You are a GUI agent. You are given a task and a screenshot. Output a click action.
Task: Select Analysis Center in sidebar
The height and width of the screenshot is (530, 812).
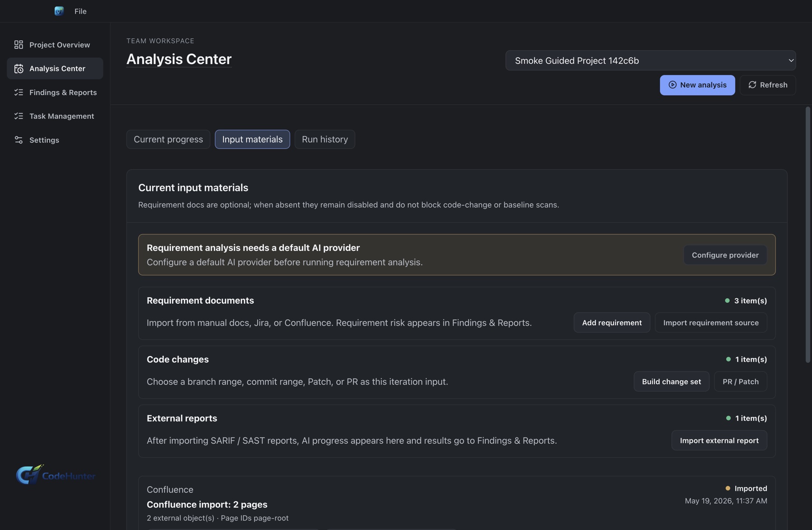(55, 69)
